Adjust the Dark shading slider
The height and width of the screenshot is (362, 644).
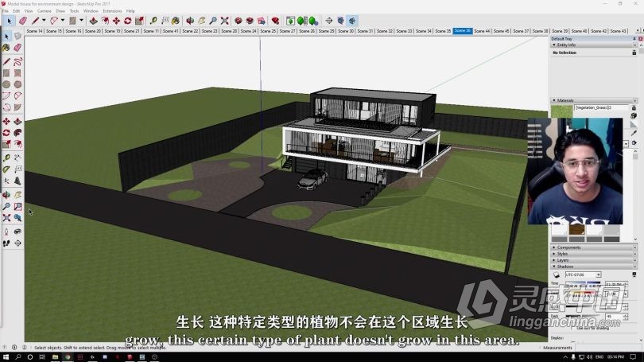[583, 317]
